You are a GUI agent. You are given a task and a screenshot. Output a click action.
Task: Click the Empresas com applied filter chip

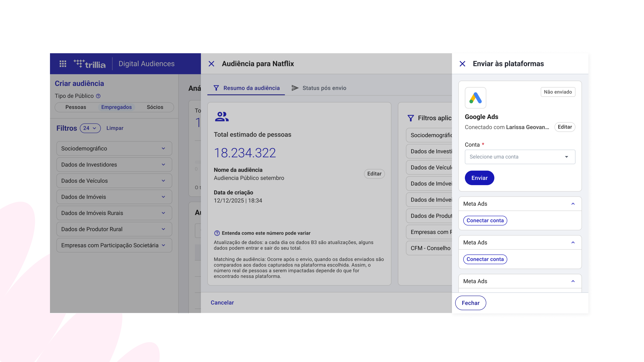429,232
